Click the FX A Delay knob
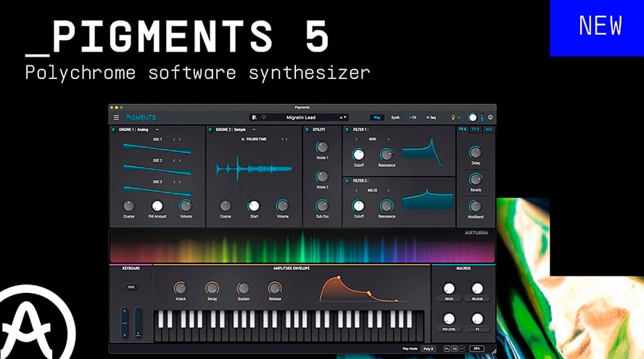The width and height of the screenshot is (644, 359). coord(475,152)
